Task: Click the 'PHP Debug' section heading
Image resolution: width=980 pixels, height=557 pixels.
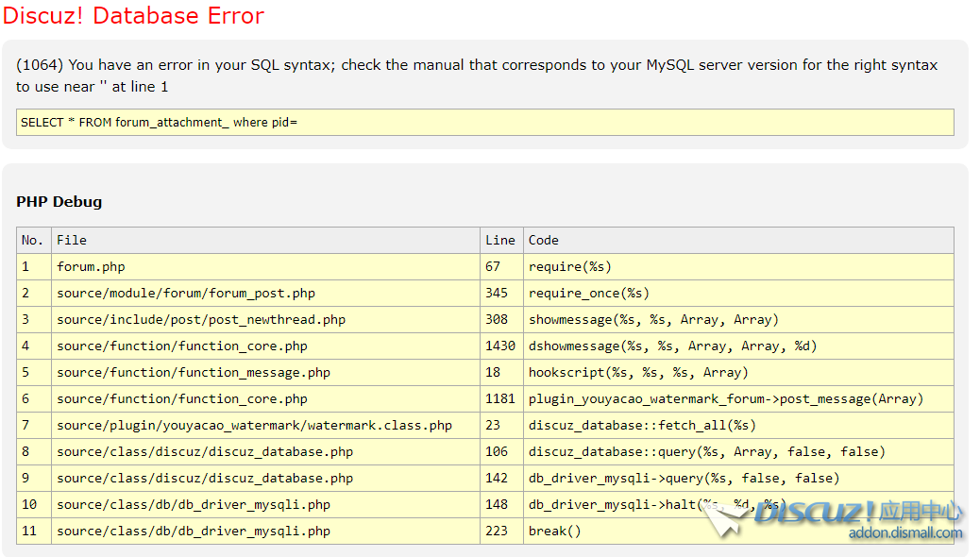Action: pos(59,202)
